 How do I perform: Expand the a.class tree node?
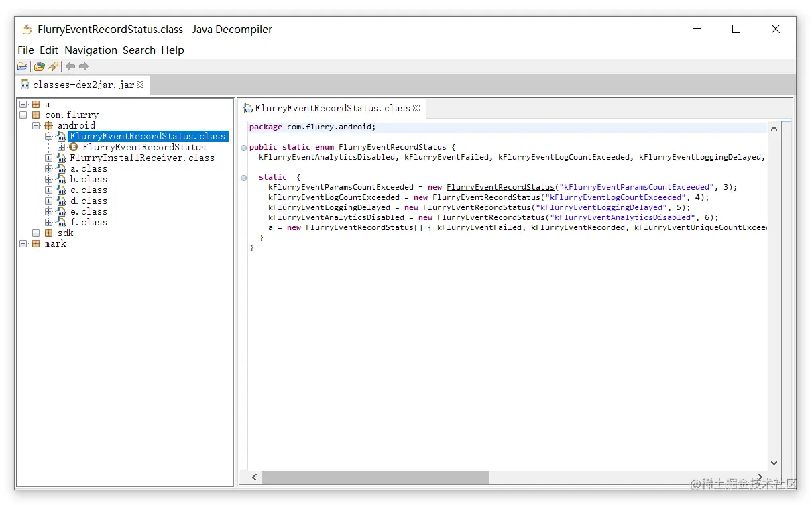pos(49,169)
